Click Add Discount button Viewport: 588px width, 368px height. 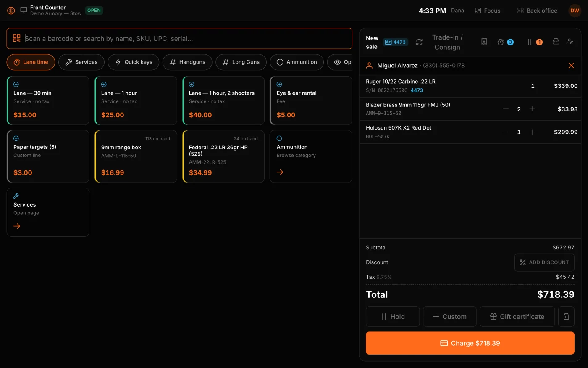pos(544,262)
